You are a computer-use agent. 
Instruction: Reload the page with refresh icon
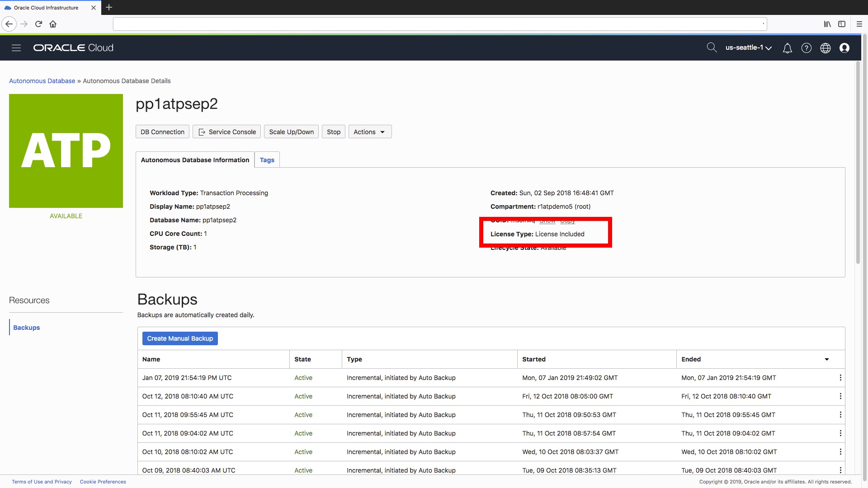coord(38,24)
